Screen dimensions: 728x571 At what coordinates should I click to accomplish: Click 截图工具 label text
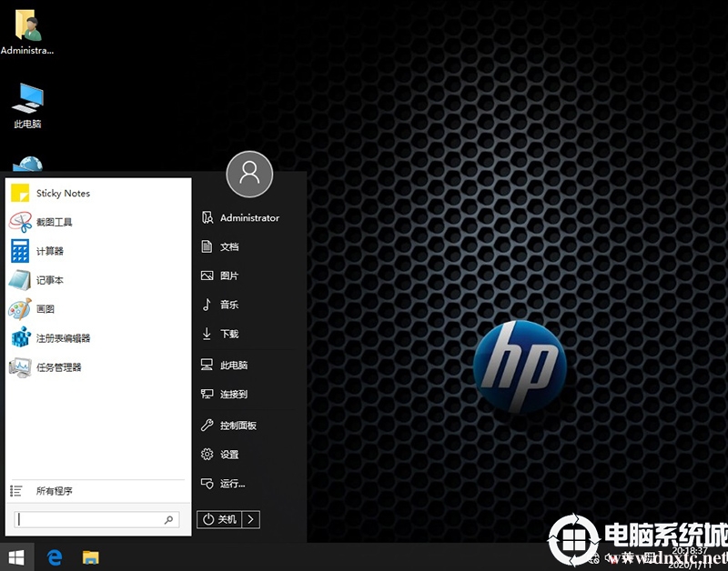pyautogui.click(x=55, y=222)
